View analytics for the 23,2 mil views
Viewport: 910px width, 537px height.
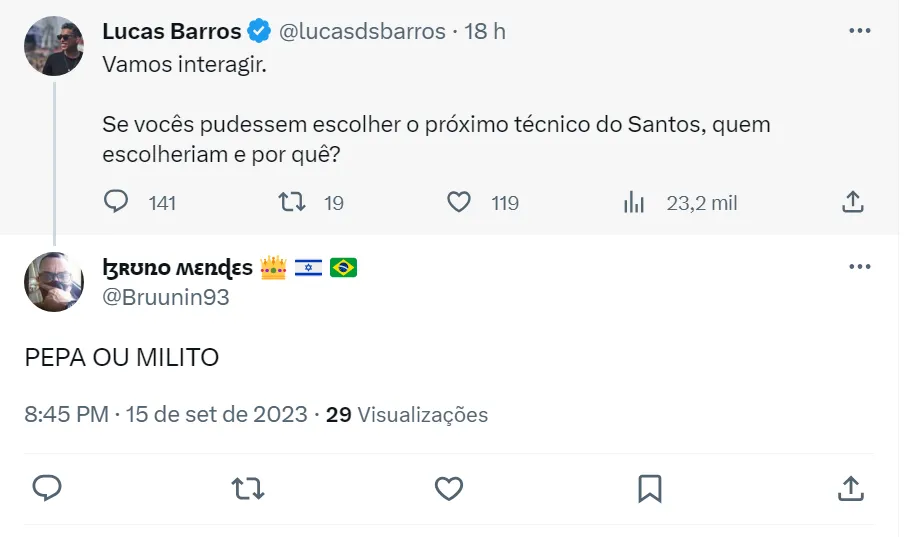(x=634, y=202)
